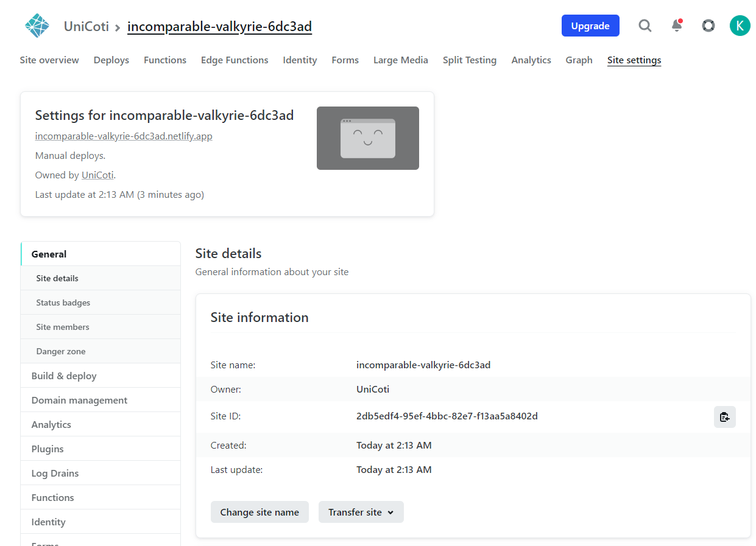Image resolution: width=756 pixels, height=546 pixels.
Task: Open the Transfer site dropdown
Action: (361, 512)
